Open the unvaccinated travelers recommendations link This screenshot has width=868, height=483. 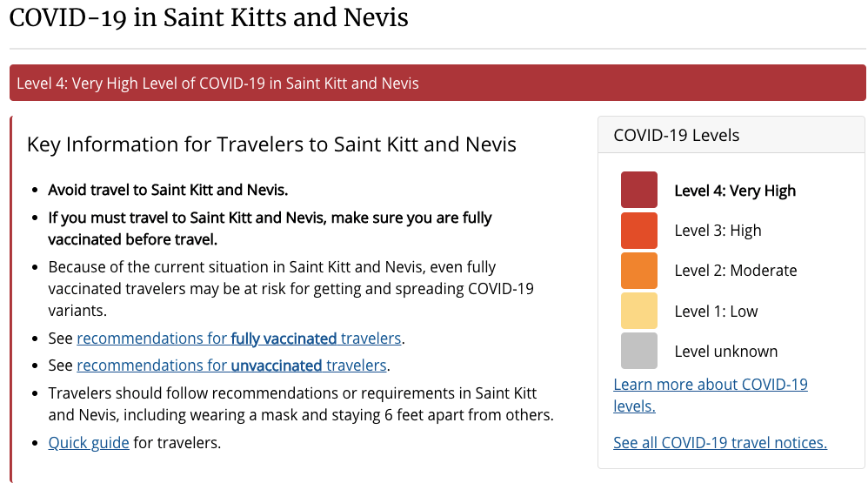pyautogui.click(x=232, y=365)
